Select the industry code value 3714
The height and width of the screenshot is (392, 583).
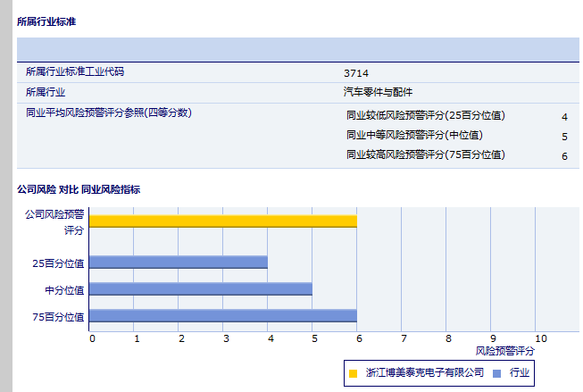pyautogui.click(x=356, y=73)
